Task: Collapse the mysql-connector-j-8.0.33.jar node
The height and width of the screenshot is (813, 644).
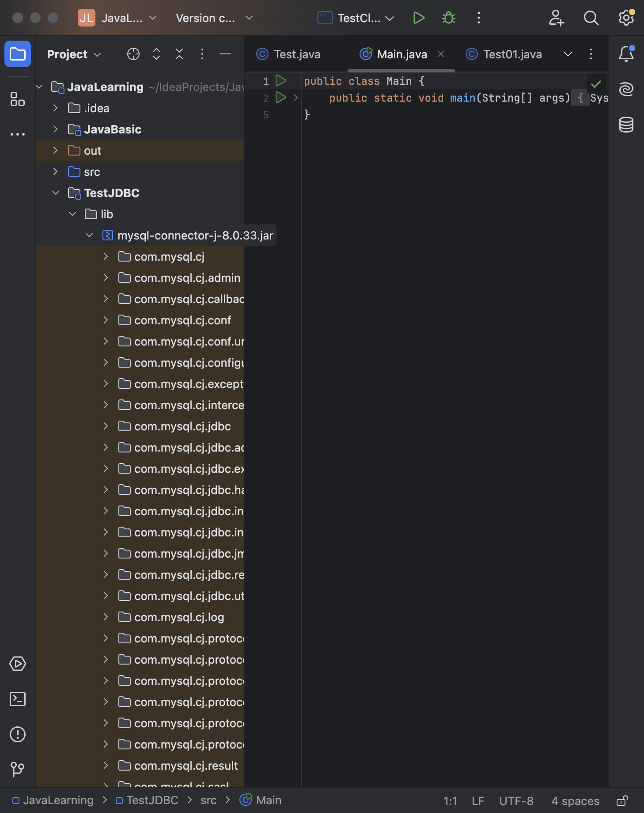Action: click(x=89, y=236)
